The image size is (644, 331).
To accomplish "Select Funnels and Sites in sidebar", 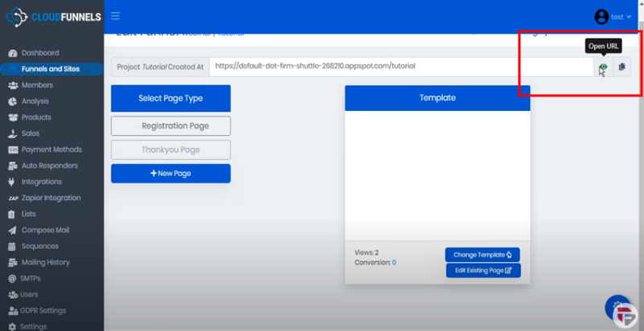I will point(50,69).
